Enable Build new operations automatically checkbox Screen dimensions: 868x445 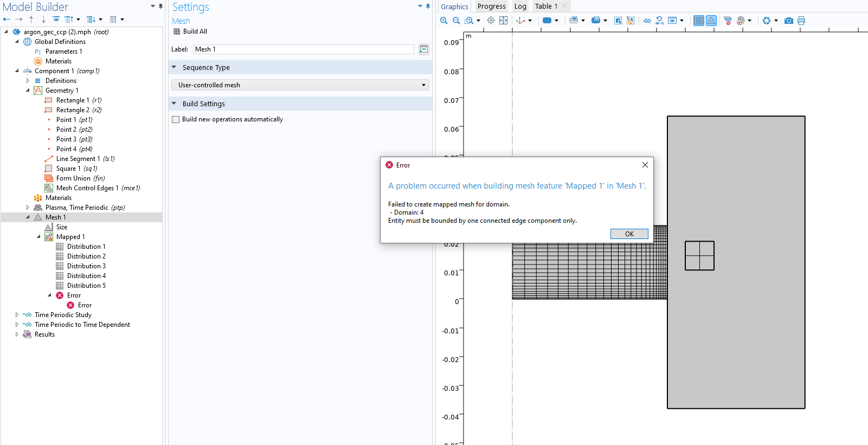(x=176, y=119)
